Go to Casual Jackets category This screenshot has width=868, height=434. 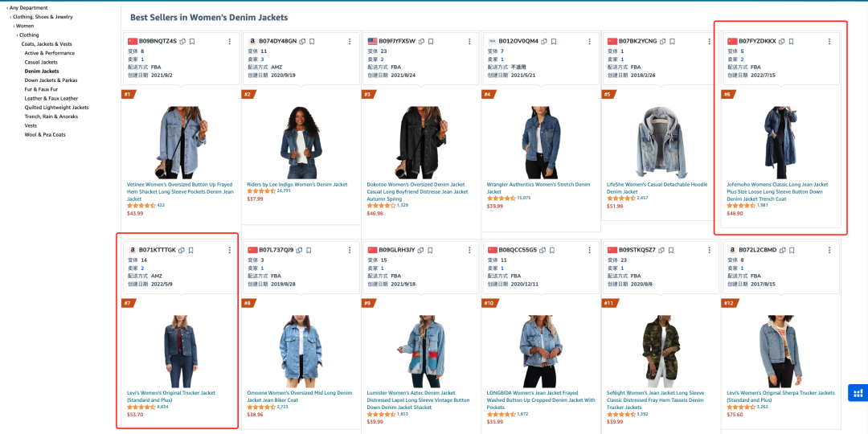[41, 62]
